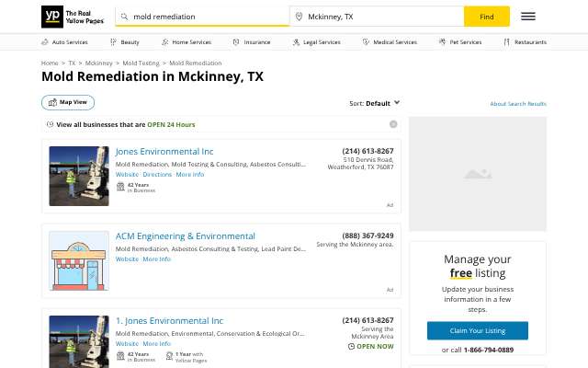Click the search magnifier icon
Viewport: 588px width, 368px height.
[x=124, y=17]
